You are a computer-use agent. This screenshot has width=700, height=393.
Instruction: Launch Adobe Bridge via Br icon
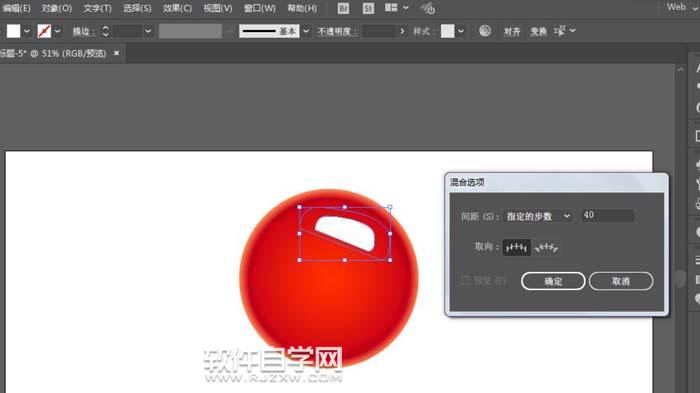click(343, 8)
